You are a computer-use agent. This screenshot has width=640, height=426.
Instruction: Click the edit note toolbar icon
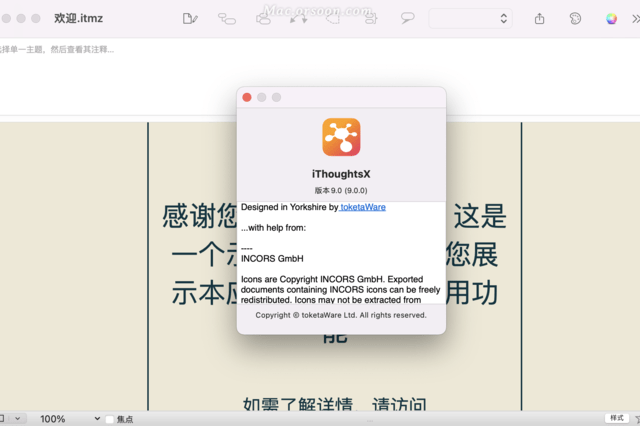tap(190, 19)
